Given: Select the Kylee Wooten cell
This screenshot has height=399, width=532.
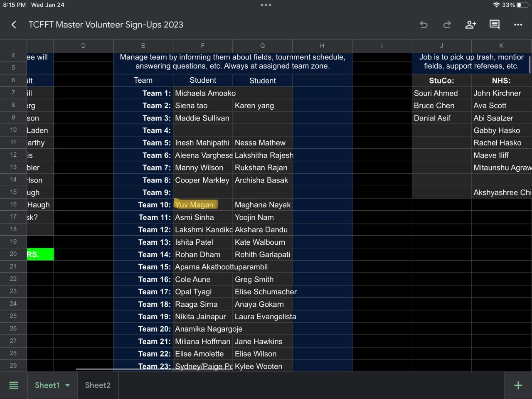Looking at the screenshot, I should (263, 366).
